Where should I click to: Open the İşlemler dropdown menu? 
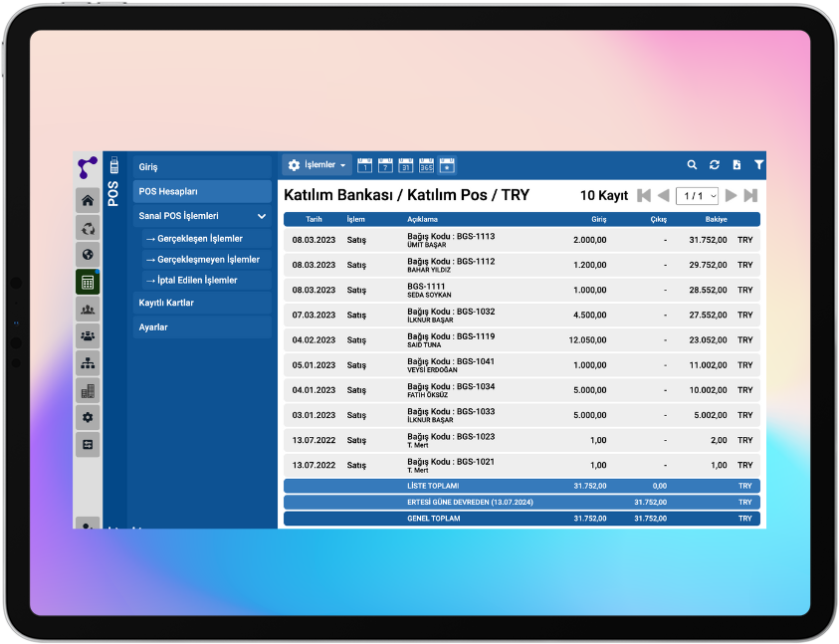316,165
